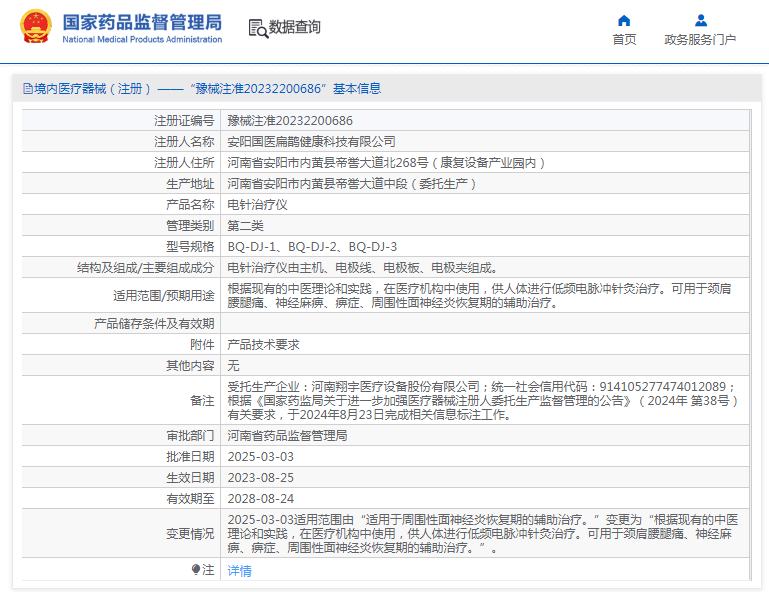Click the 注册人住所 row label
The width and height of the screenshot is (769, 592).
[x=184, y=163]
